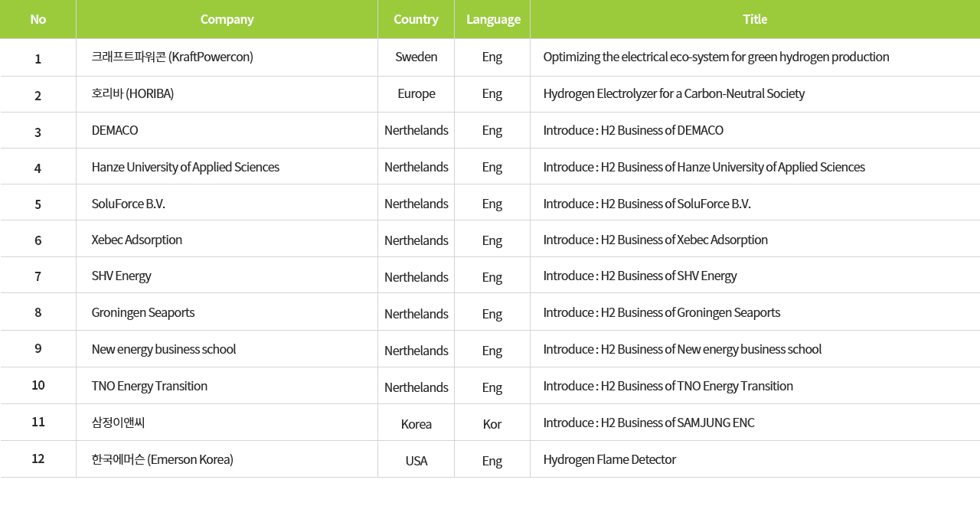Click the Language column header
The width and height of the screenshot is (980, 519).
tap(492, 19)
